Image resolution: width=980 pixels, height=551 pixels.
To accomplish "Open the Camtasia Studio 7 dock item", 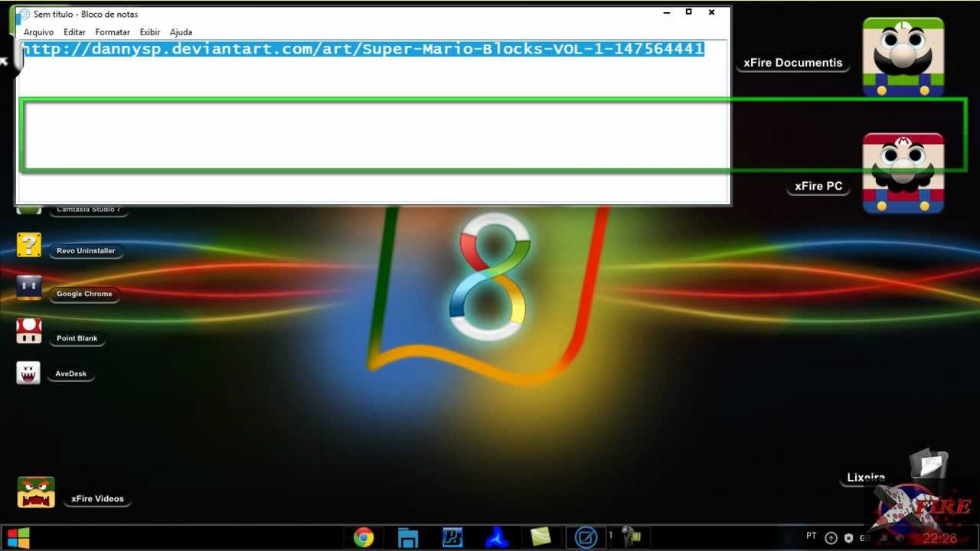I will [89, 207].
